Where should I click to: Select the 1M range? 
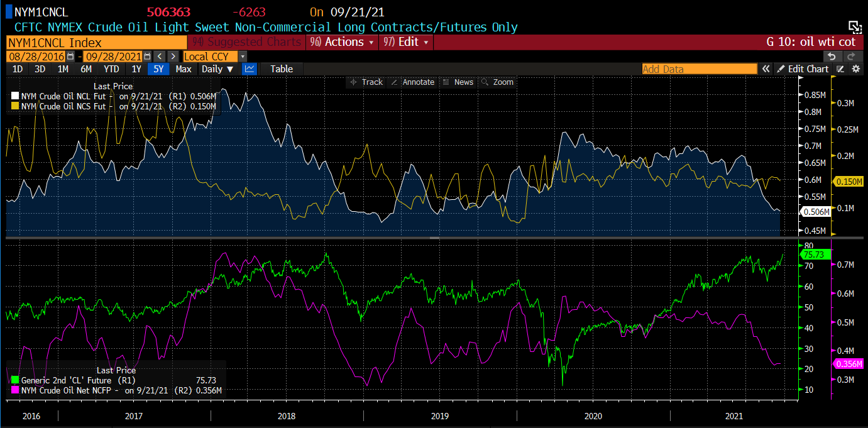pyautogui.click(x=63, y=69)
